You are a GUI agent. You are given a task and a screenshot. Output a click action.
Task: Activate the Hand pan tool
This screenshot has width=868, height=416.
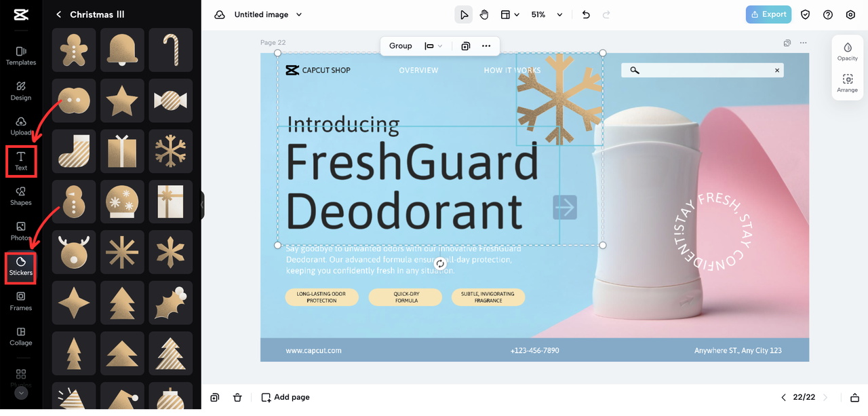[x=484, y=14]
